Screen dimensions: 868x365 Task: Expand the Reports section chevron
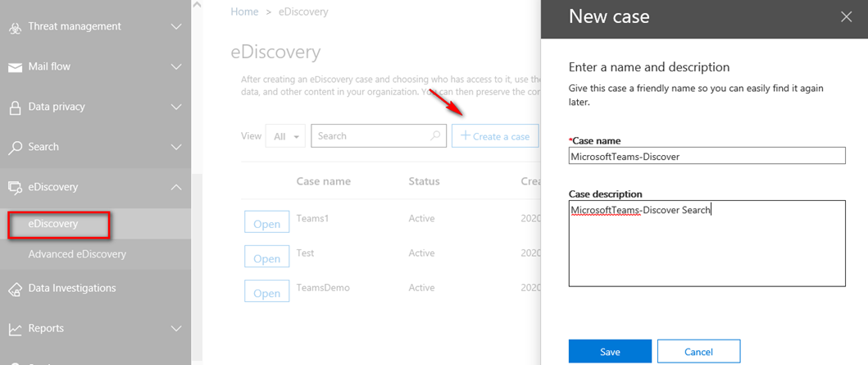176,328
